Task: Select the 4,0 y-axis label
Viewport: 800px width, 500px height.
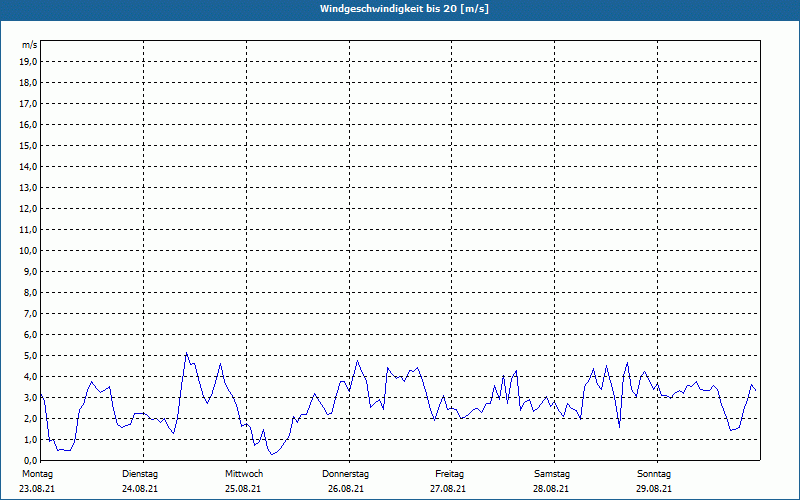Action: 31,377
